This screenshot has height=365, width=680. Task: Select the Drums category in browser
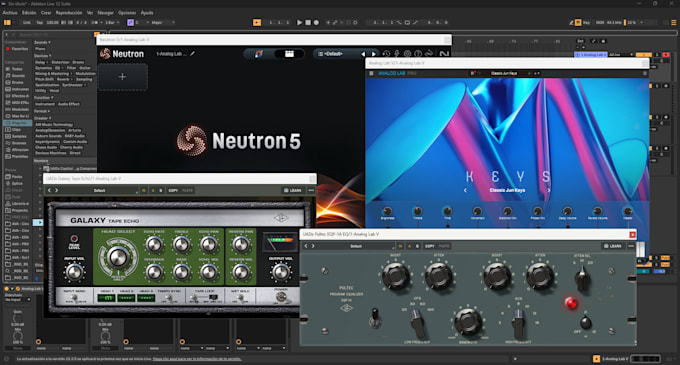point(15,82)
